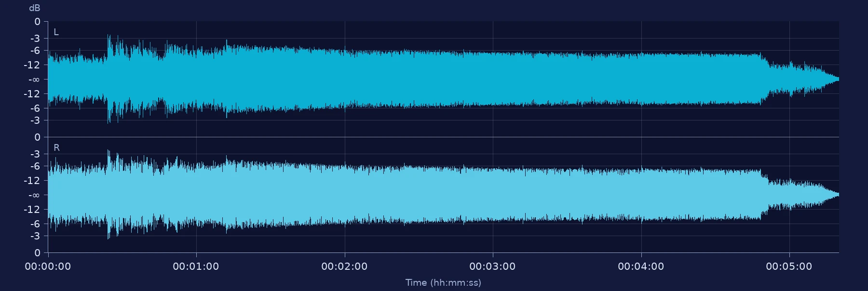Click the dB axis unit label
The width and height of the screenshot is (868, 291).
click(x=35, y=8)
